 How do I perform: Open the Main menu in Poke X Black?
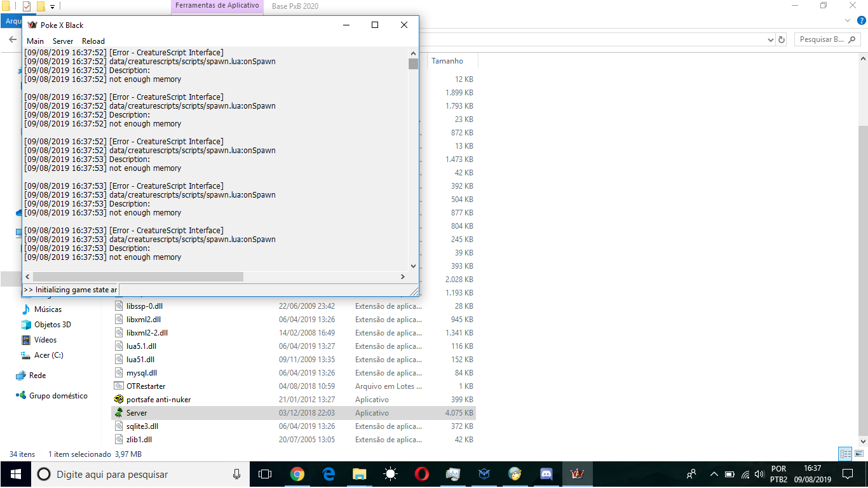pyautogui.click(x=35, y=41)
